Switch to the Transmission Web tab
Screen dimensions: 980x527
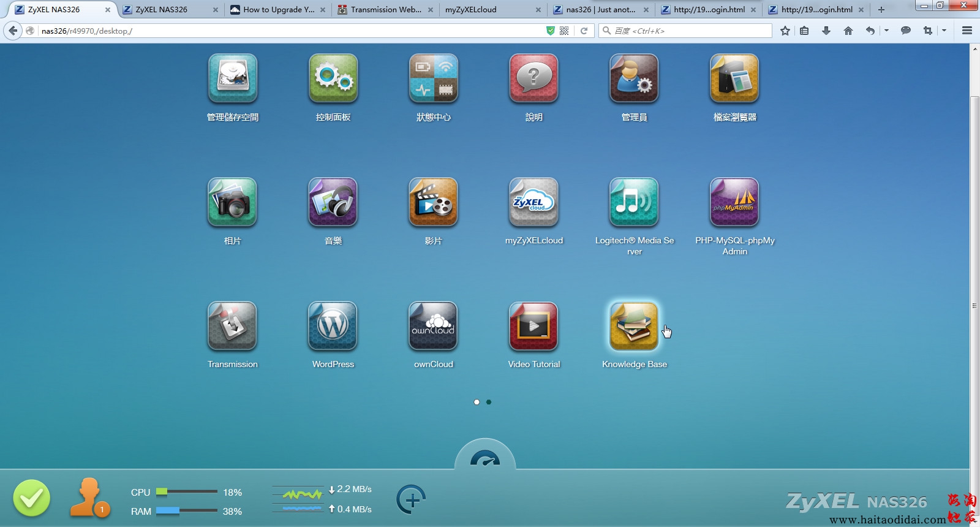[385, 10]
